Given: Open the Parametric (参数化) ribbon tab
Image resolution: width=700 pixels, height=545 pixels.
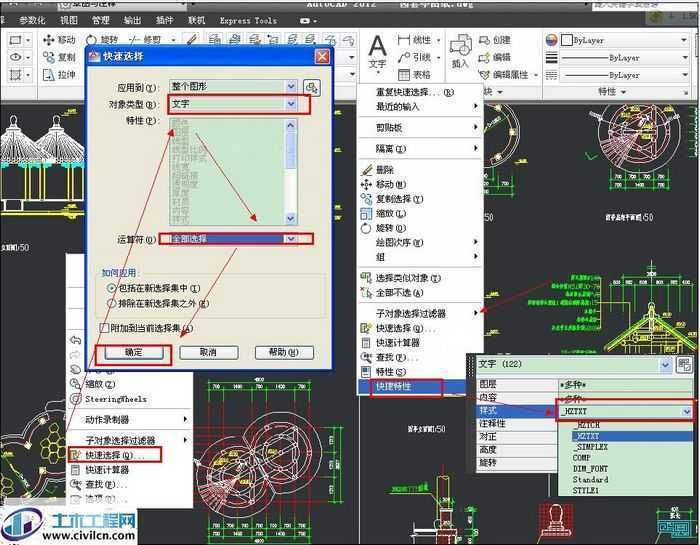Looking at the screenshot, I should point(32,20).
